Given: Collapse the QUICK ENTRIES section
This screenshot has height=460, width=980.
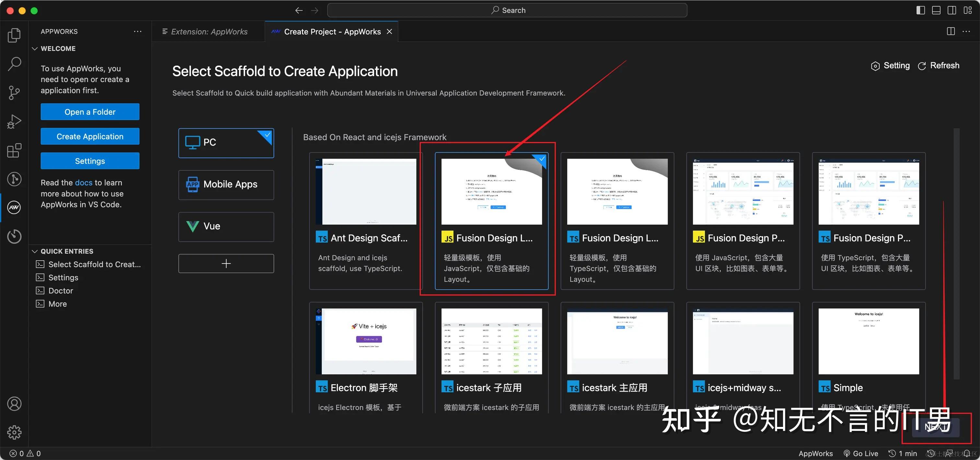Looking at the screenshot, I should pos(90,251).
